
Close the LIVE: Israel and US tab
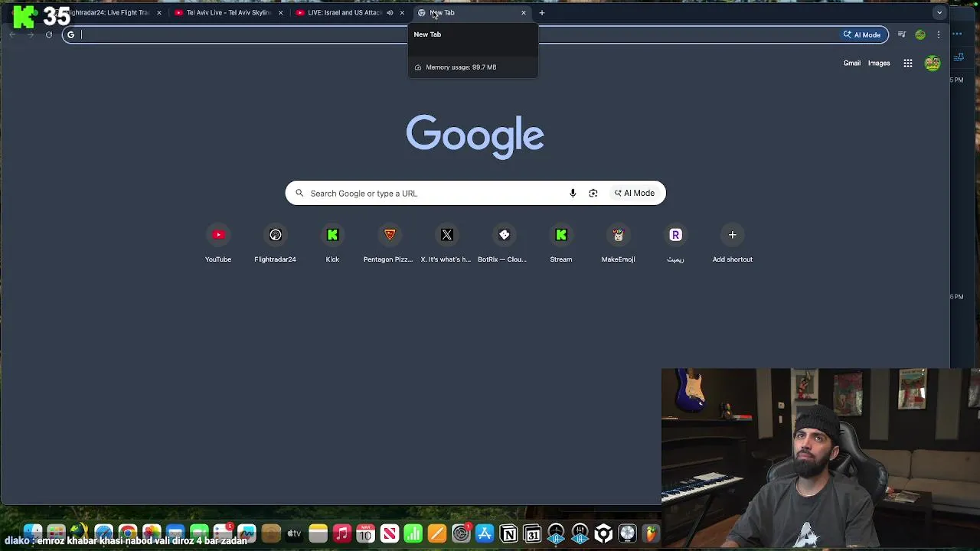pyautogui.click(x=402, y=13)
